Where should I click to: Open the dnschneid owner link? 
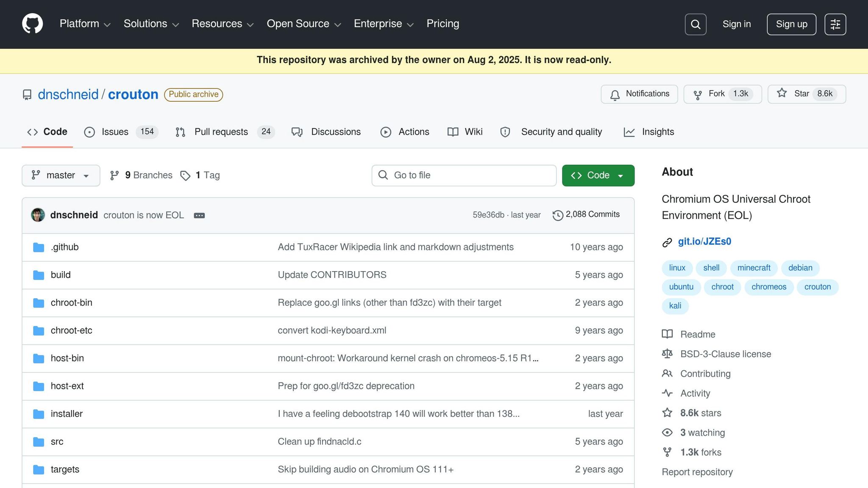68,94
